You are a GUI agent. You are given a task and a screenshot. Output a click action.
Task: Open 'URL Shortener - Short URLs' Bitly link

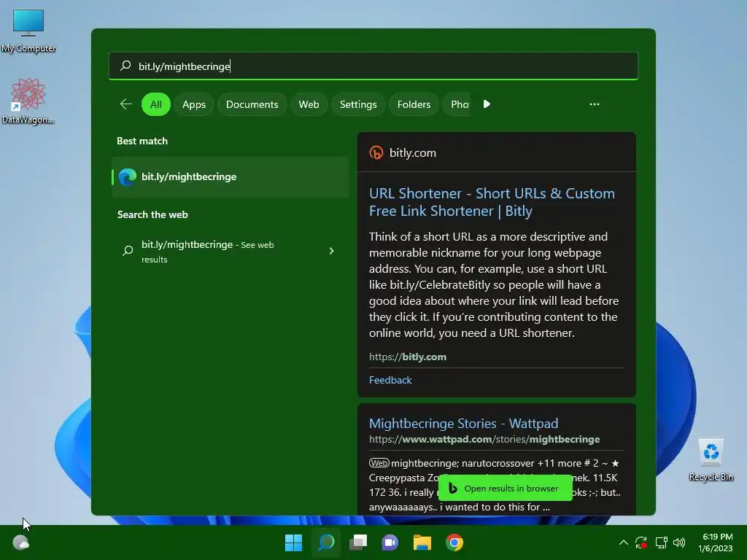tap(492, 202)
